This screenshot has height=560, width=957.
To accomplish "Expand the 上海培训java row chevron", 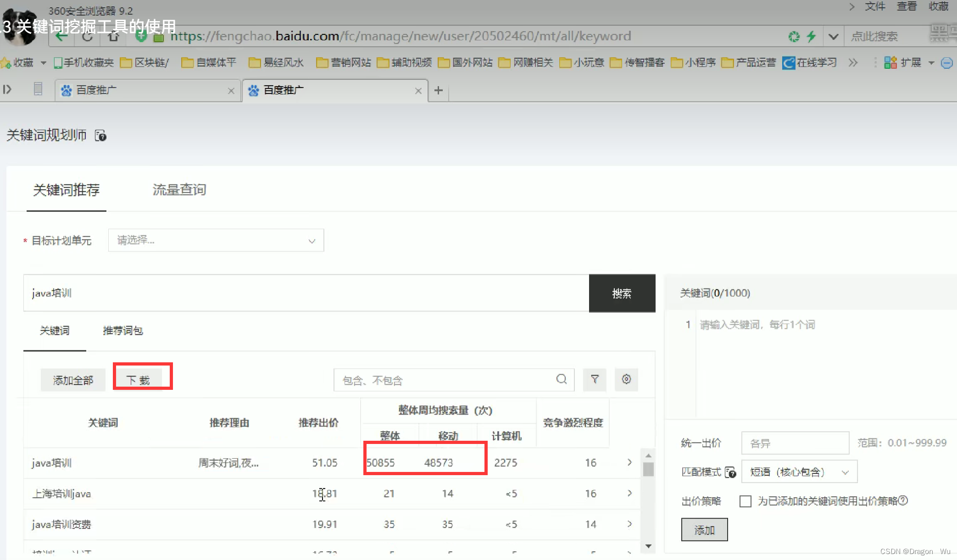I will (629, 493).
